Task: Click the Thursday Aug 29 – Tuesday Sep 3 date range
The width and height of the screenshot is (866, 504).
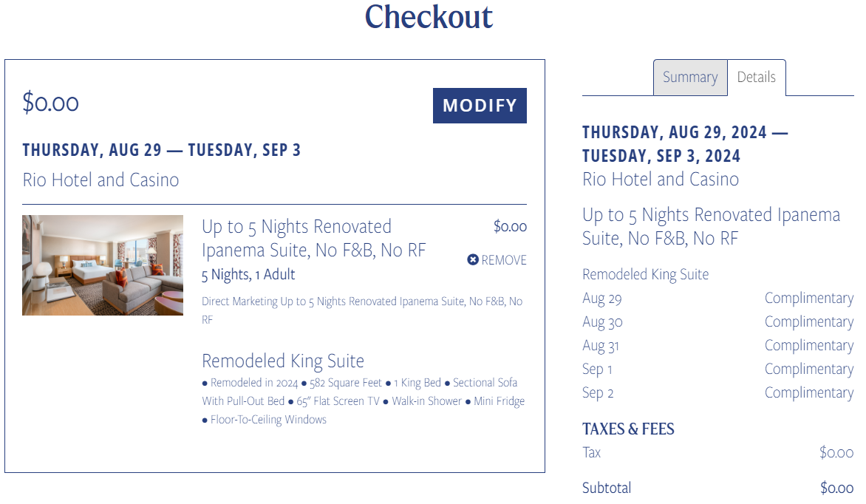Action: (161, 150)
